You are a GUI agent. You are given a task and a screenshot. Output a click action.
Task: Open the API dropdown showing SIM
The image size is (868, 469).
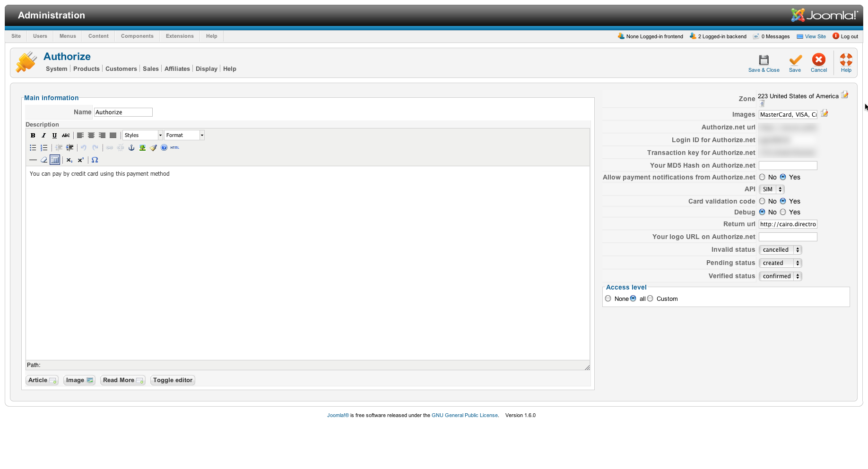pyautogui.click(x=772, y=189)
